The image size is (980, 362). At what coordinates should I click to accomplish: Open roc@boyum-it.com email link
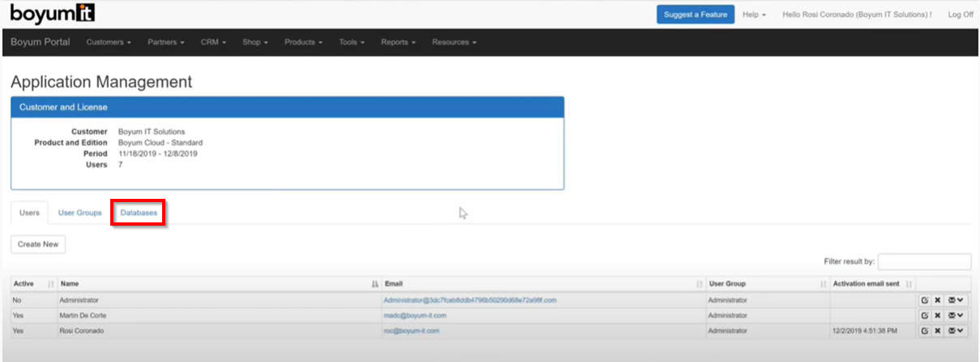coord(412,331)
